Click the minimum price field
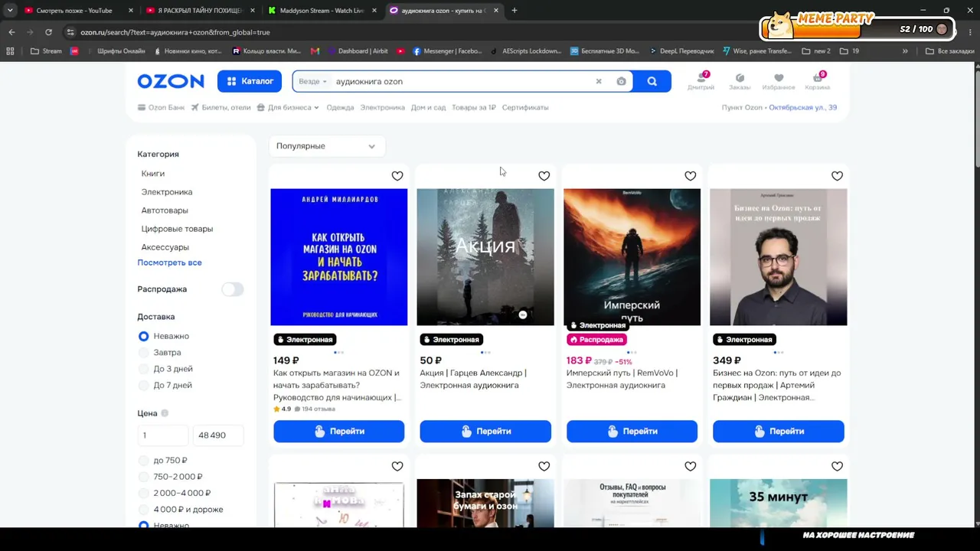This screenshot has width=980, height=551. click(162, 435)
